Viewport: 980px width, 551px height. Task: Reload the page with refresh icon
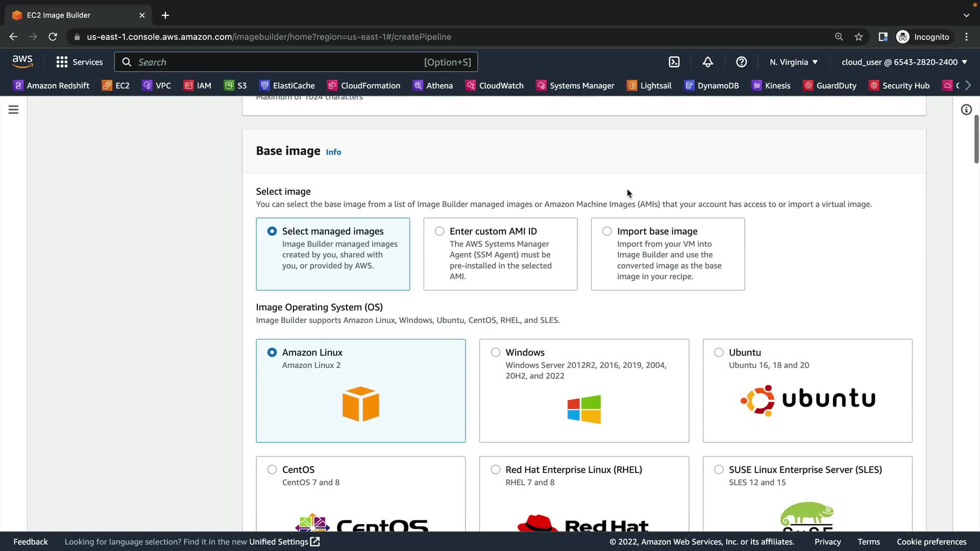point(53,37)
